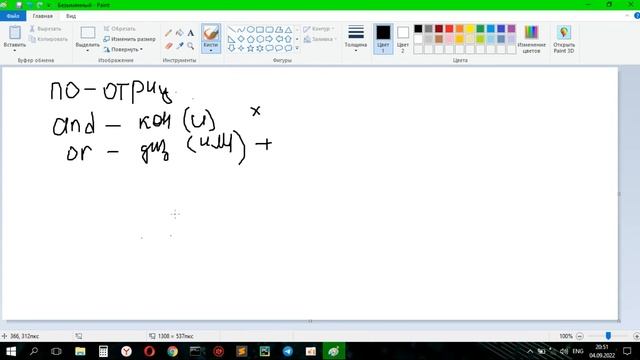Viewport: 640px width, 360px height.
Task: Choose the diamond shape
Action: pos(241,39)
